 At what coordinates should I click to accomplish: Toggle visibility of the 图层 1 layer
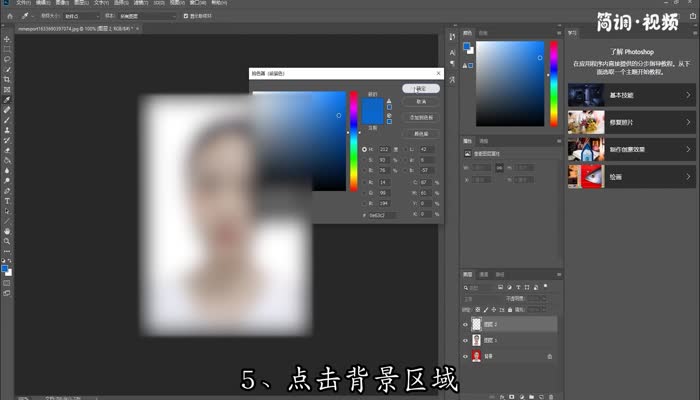(x=466, y=340)
